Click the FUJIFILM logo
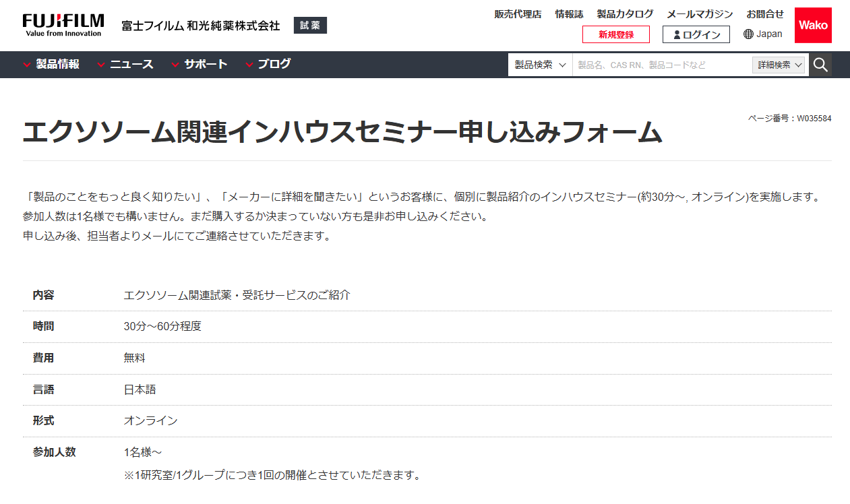Screen dimensions: 850x504 point(63,25)
